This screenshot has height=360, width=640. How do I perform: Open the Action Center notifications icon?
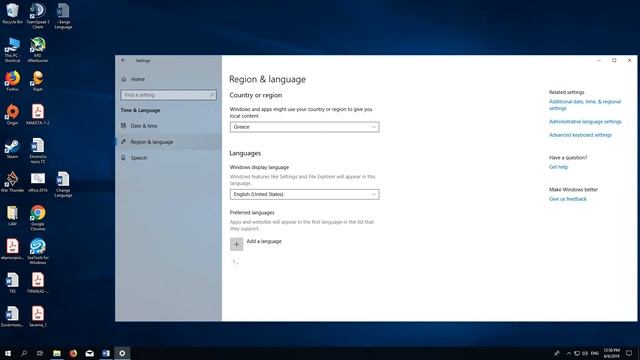pyautogui.click(x=629, y=353)
